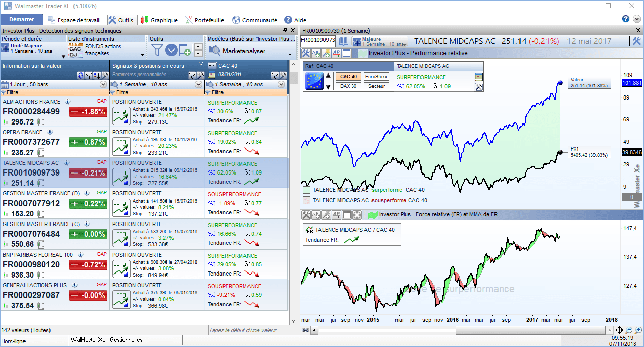Click the blue round chevron tool in Outils
The image size is (644, 347).
tap(171, 50)
